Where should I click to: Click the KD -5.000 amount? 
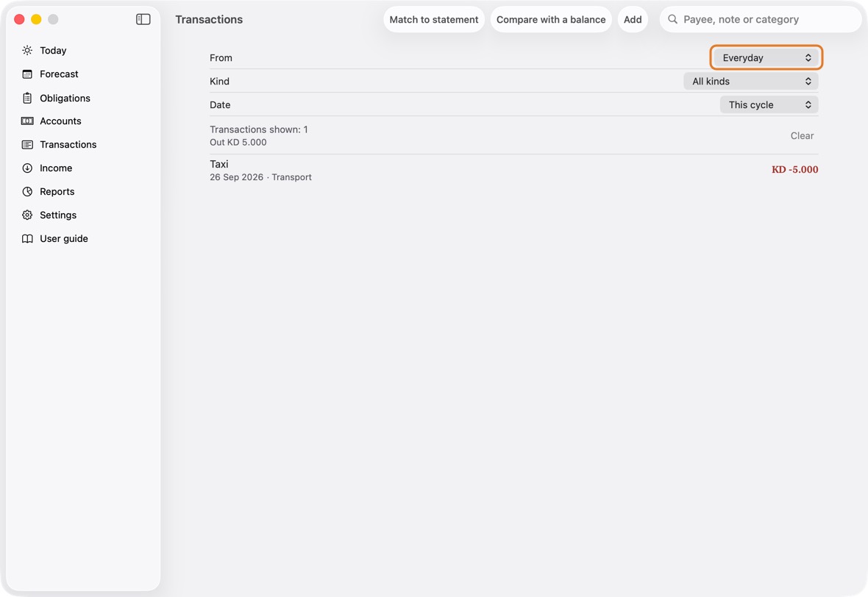795,169
